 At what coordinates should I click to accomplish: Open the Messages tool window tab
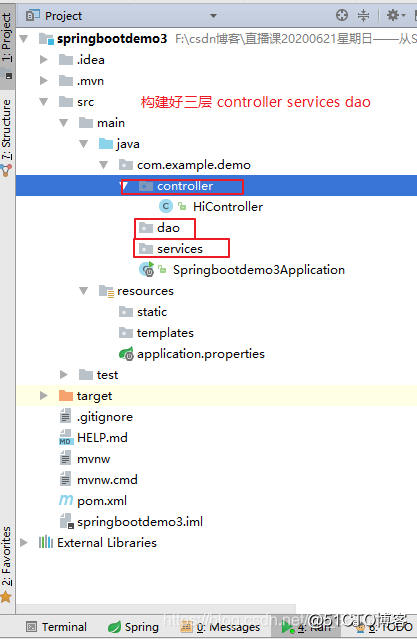coord(221,627)
